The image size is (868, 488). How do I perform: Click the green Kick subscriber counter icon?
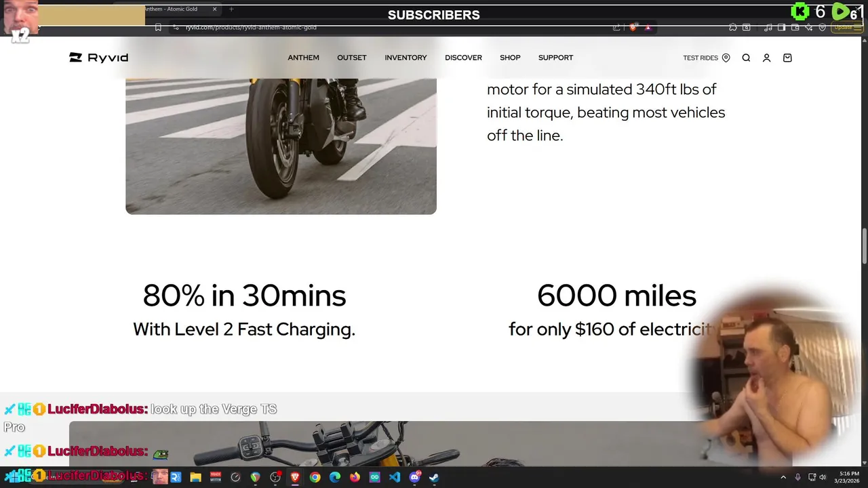pyautogui.click(x=801, y=12)
